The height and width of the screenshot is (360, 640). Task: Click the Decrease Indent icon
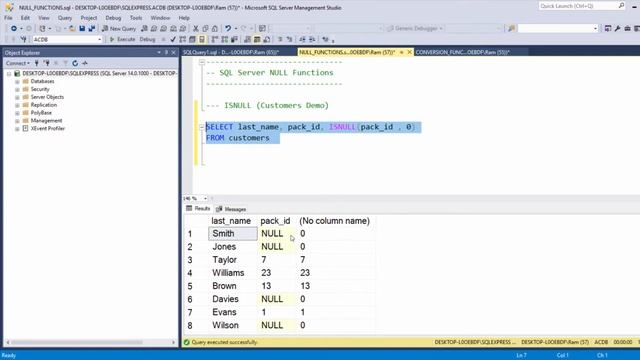tap(302, 40)
